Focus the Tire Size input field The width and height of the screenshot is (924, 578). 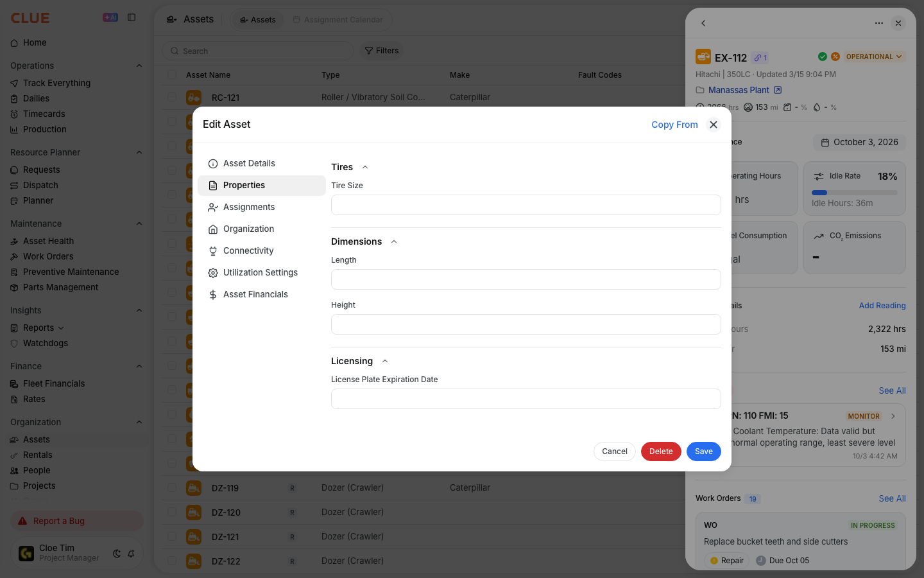[526, 205]
